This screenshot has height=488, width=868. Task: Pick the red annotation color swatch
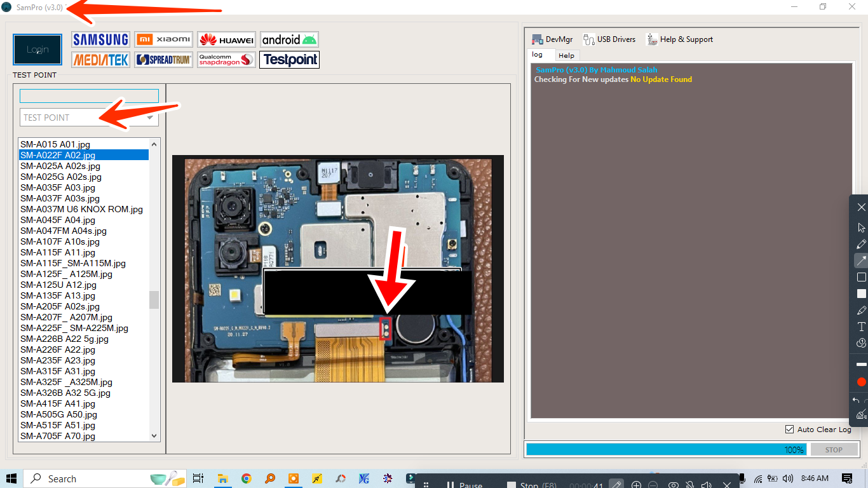point(861,382)
